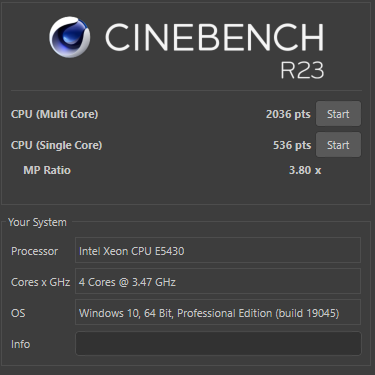The width and height of the screenshot is (375, 375).
Task: Start the CPU Single Core benchmark
Action: point(338,145)
